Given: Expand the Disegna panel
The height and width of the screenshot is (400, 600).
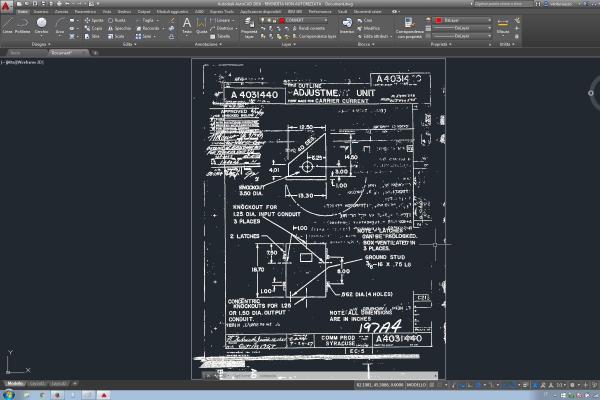Looking at the screenshot, I should (x=39, y=45).
